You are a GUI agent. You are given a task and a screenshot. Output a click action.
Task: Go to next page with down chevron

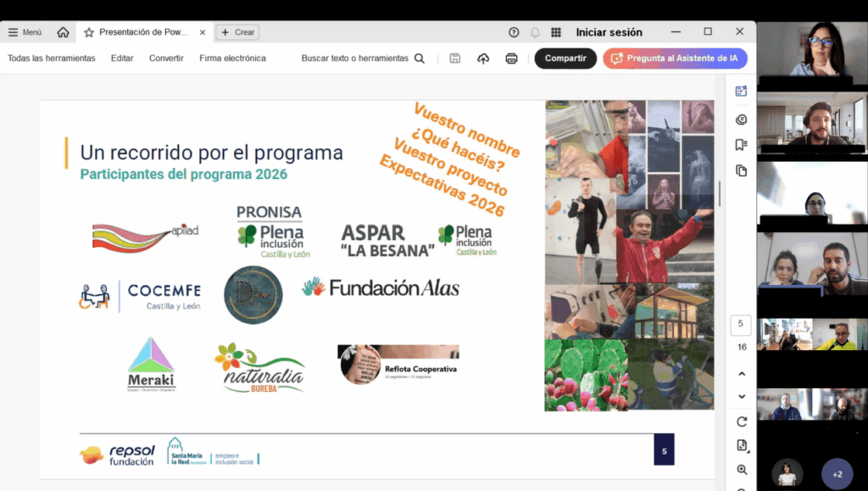pyautogui.click(x=742, y=396)
